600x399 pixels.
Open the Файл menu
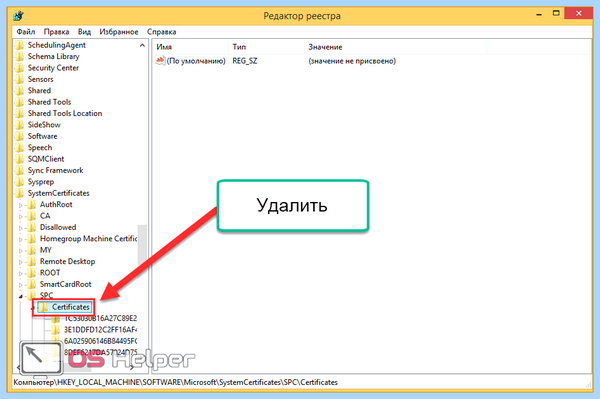(x=26, y=32)
